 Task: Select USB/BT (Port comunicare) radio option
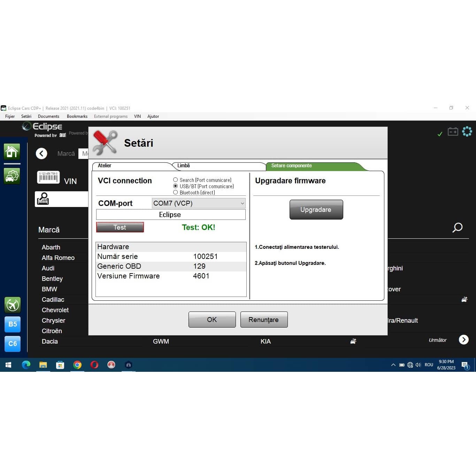click(176, 186)
